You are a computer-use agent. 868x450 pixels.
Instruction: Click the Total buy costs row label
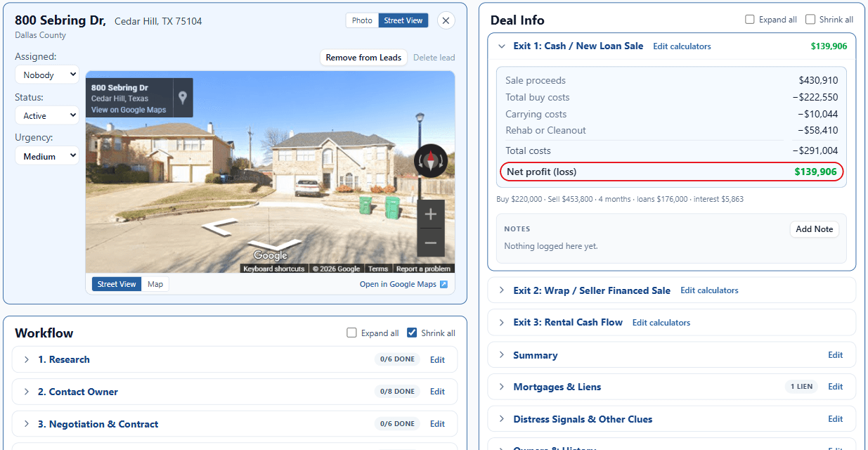[537, 98]
